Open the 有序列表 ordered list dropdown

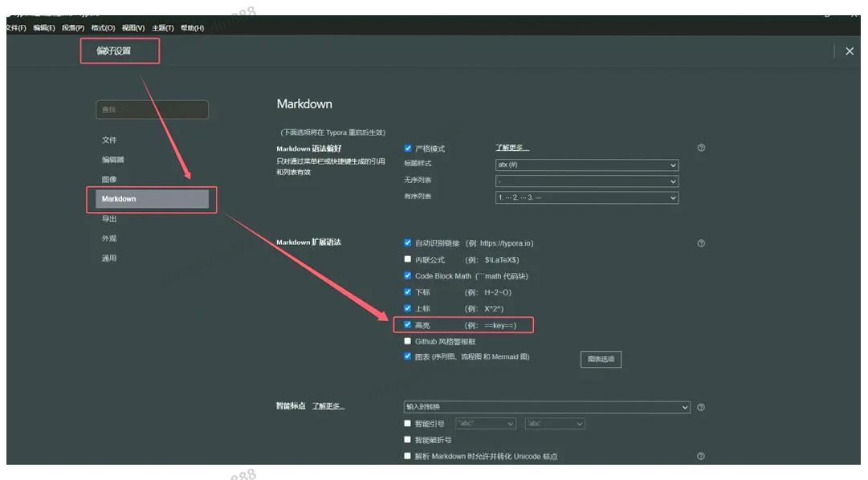coord(587,197)
